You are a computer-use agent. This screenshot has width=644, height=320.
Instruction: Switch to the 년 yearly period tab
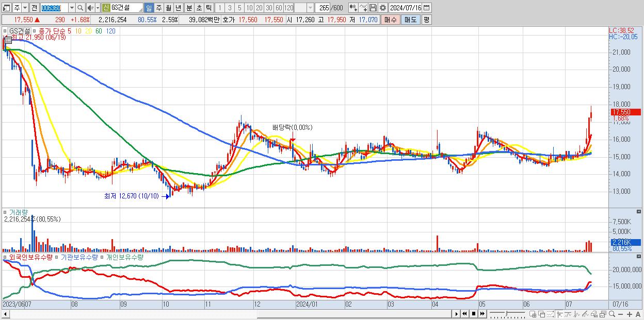pos(179,8)
